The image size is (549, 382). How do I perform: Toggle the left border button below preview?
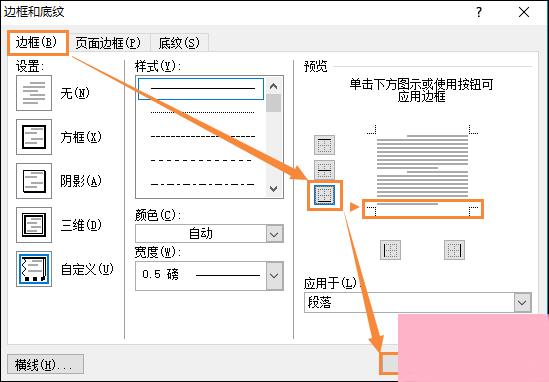click(390, 250)
